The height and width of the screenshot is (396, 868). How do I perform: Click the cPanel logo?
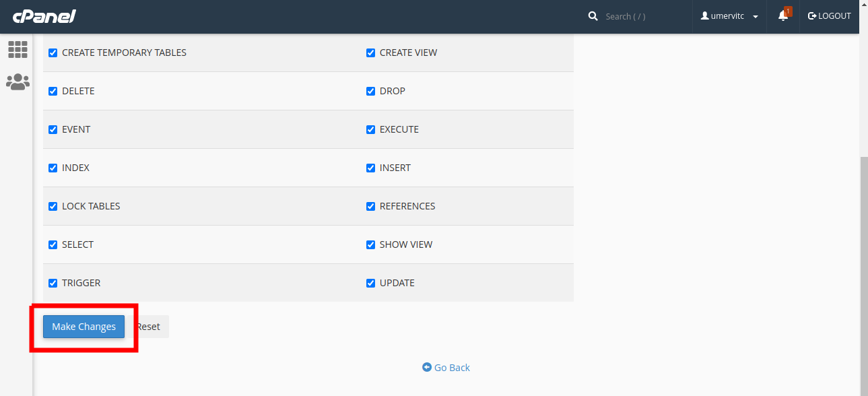(x=44, y=16)
